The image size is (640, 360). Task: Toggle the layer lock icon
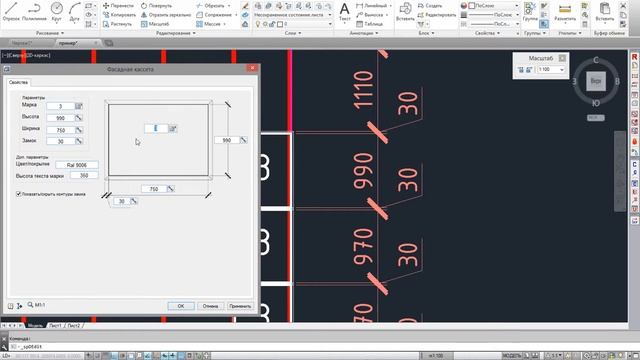[x=272, y=24]
